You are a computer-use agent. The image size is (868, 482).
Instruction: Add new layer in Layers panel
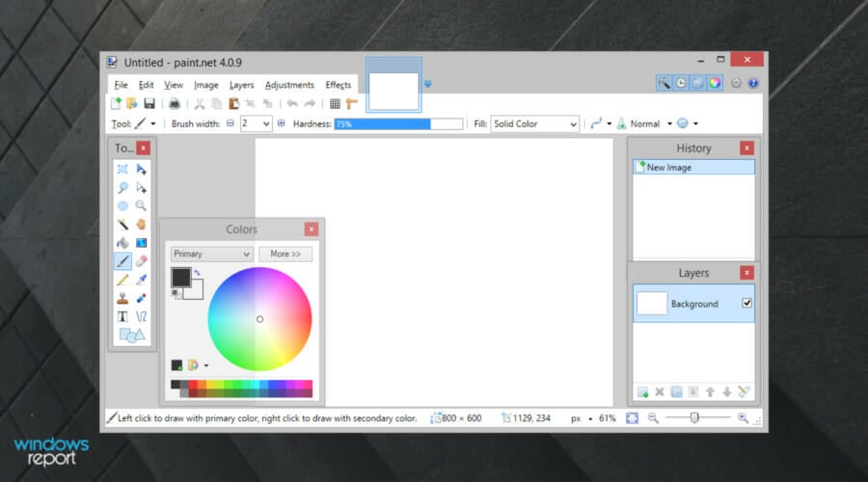pyautogui.click(x=642, y=391)
